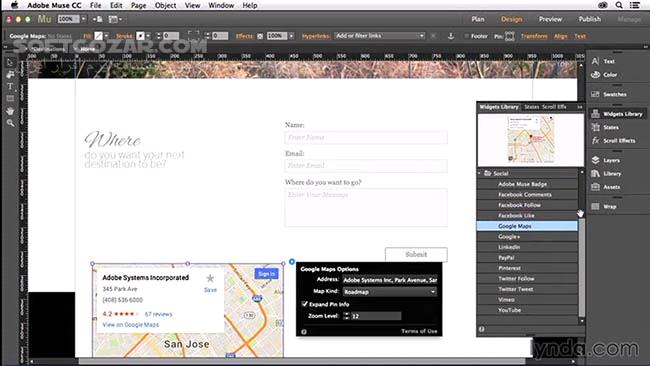Open the zoom percentage dropdown arrow
Screen dimensions: 650x366
(x=84, y=19)
